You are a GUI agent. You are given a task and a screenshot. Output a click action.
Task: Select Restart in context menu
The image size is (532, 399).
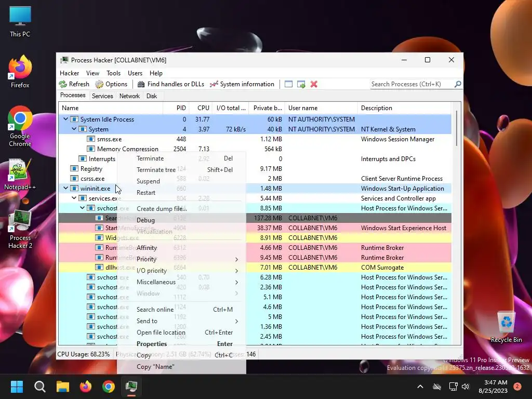[181, 193]
